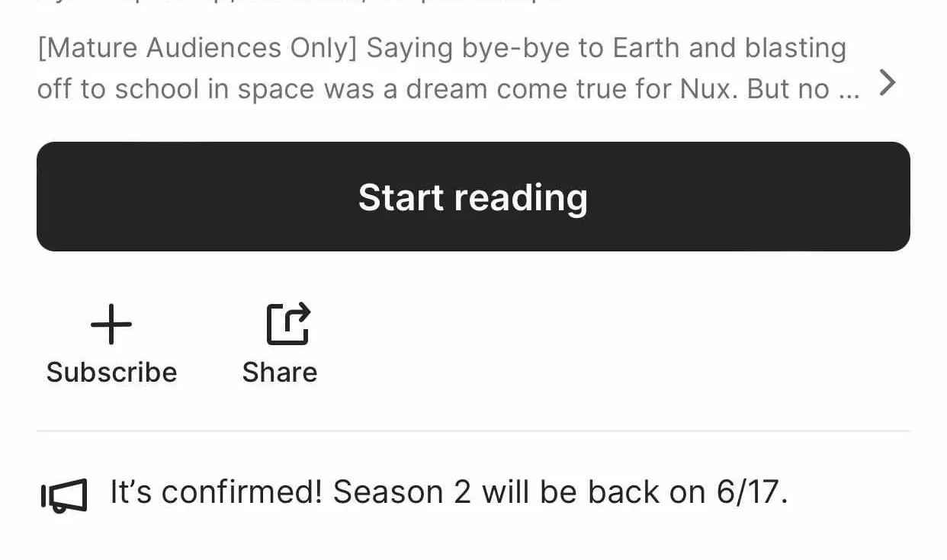
Task: Click the Start reading button
Action: [474, 197]
